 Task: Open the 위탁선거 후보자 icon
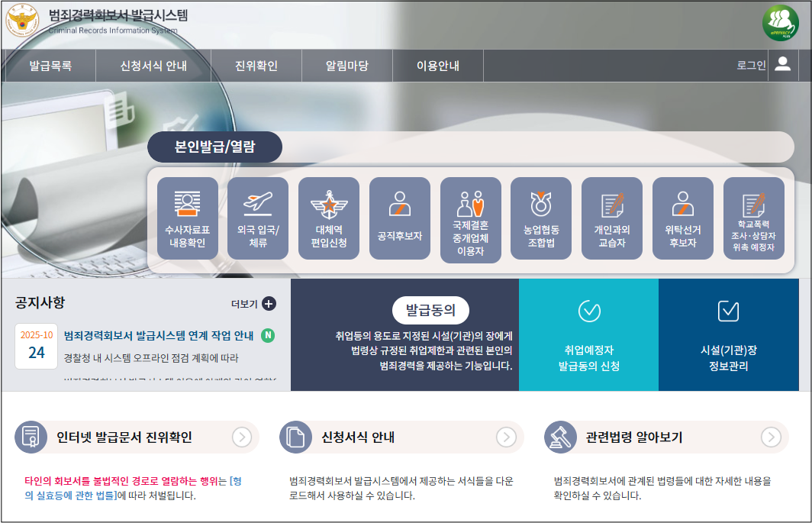pos(682,218)
